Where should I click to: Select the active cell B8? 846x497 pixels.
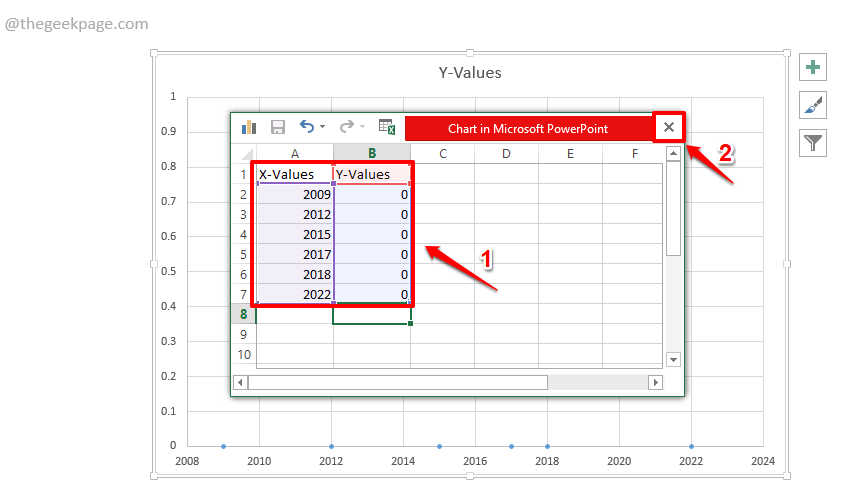[372, 314]
